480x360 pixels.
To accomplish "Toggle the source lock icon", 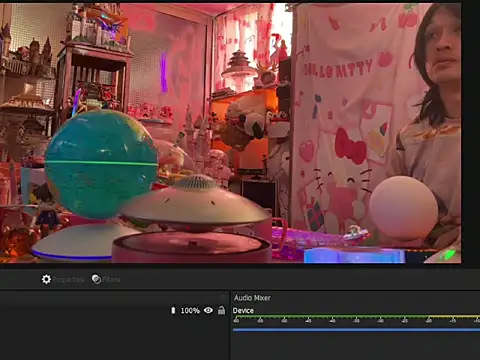I will tap(221, 310).
